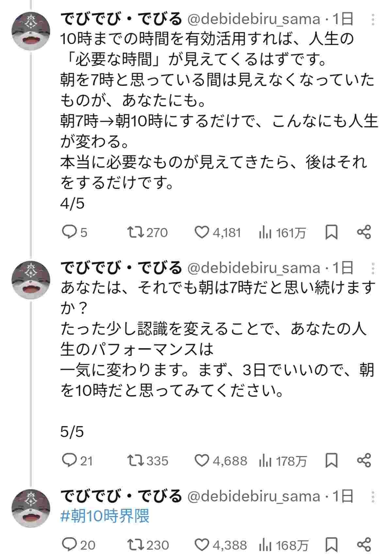This screenshot has width=392, height=558.
Task: View analytics of the 161万 views tweet
Action: click(265, 233)
